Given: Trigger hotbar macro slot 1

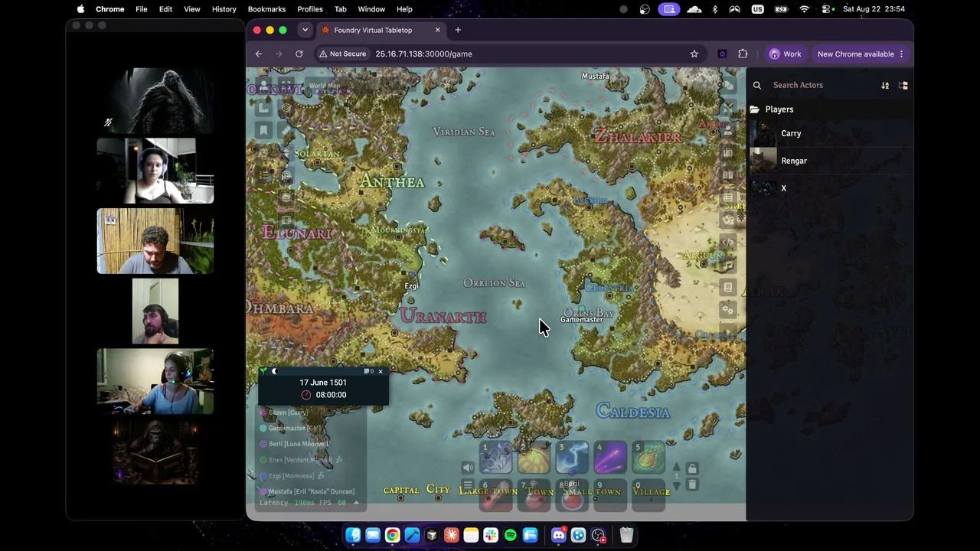Looking at the screenshot, I should (495, 457).
